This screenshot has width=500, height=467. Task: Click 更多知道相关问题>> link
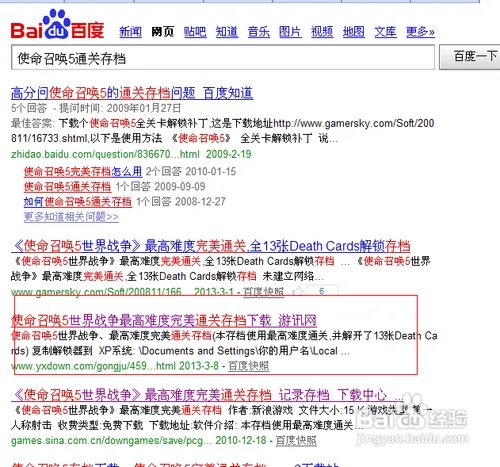coord(71,217)
